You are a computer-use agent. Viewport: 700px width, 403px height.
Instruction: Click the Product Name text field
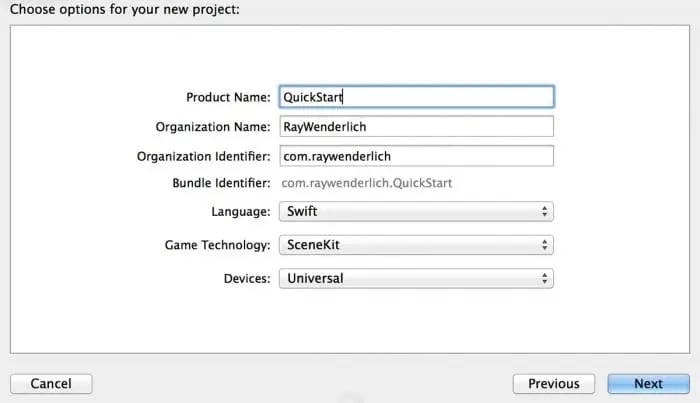pyautogui.click(x=416, y=97)
